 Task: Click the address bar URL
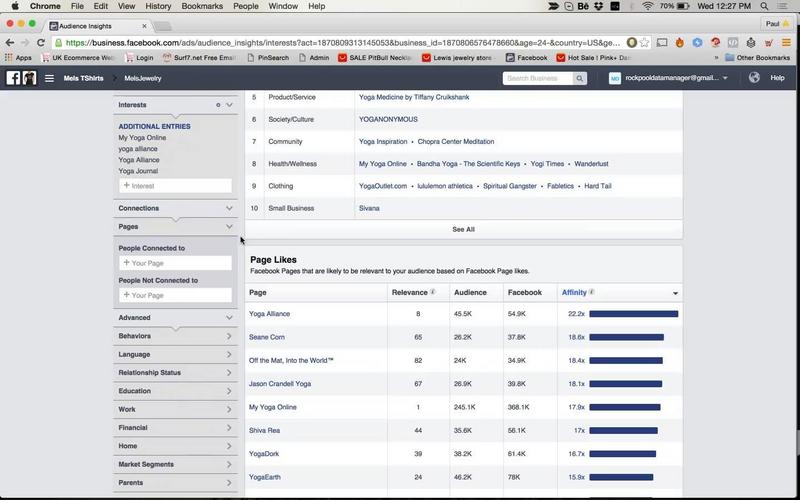click(x=343, y=43)
